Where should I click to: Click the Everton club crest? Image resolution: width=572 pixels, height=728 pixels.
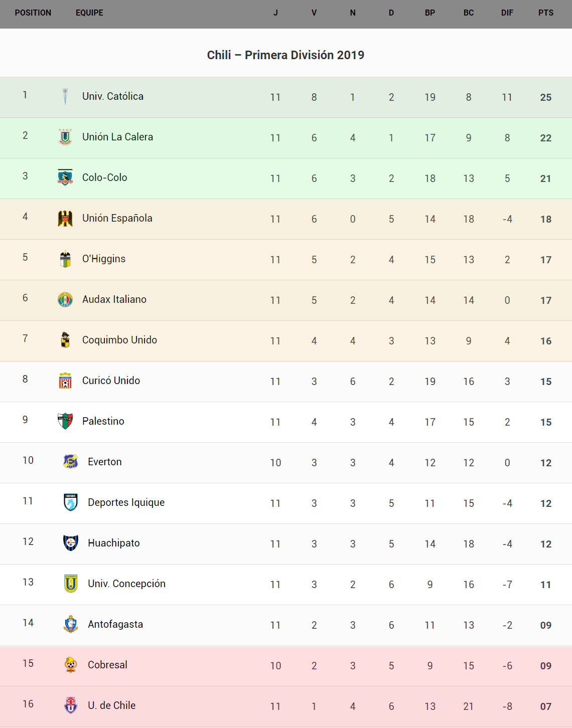pos(71,462)
